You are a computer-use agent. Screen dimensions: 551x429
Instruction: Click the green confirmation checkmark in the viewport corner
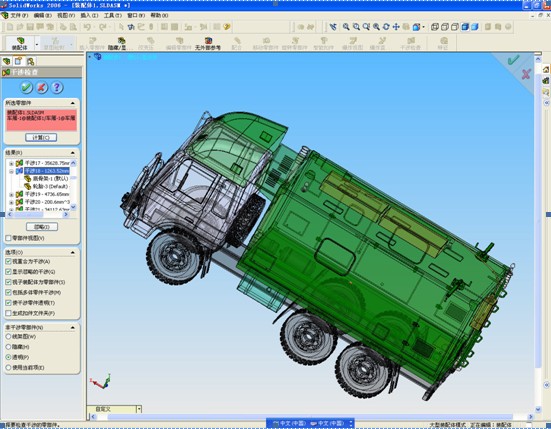click(x=513, y=60)
